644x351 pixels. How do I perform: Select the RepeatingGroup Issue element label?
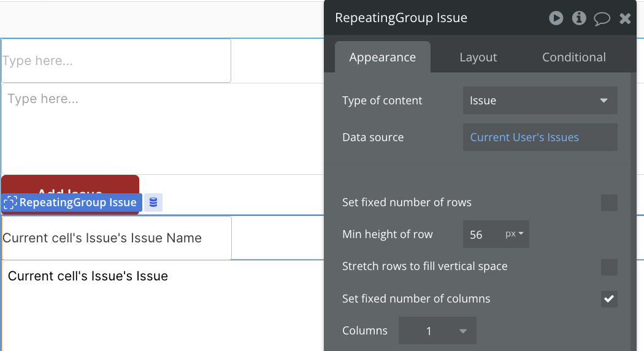click(72, 202)
